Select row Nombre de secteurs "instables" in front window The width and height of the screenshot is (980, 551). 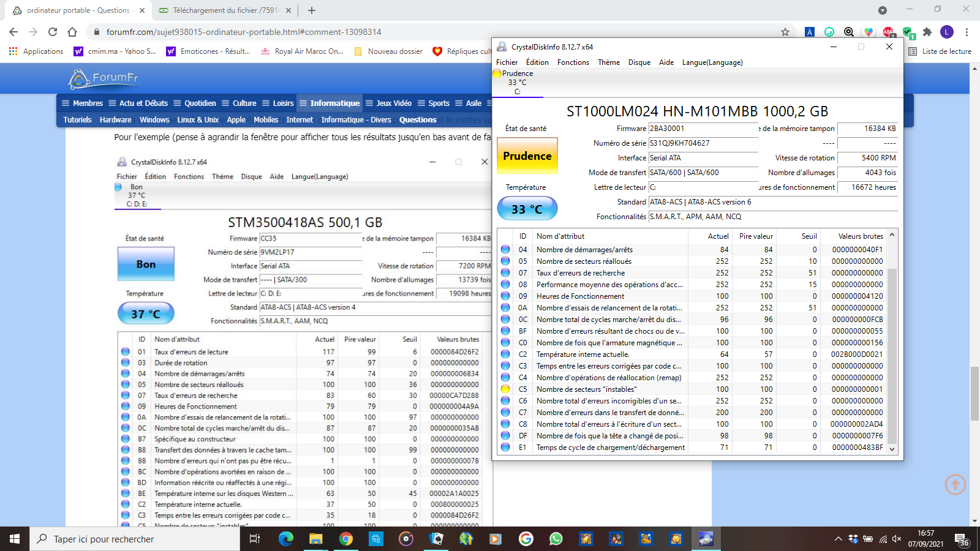point(692,389)
